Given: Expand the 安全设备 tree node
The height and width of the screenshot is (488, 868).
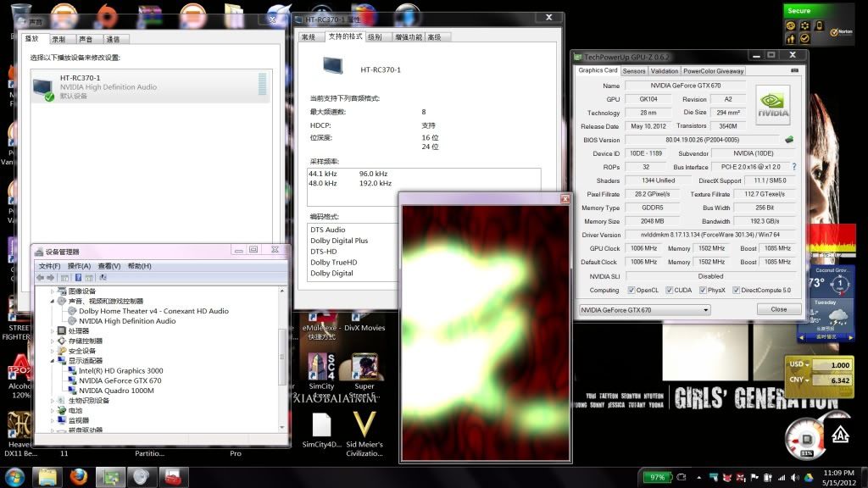Looking at the screenshot, I should (53, 351).
